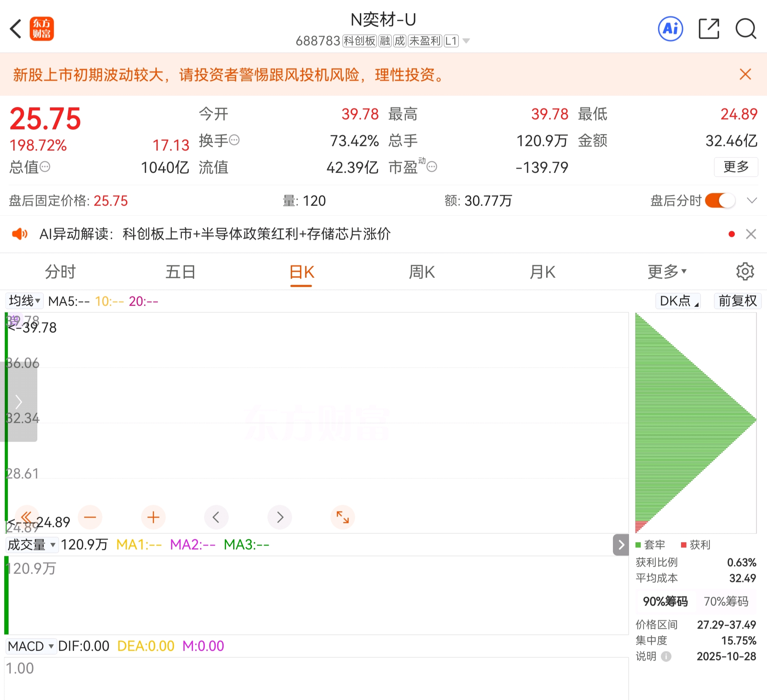Zoom out chart with minus button
Image resolution: width=767 pixels, height=700 pixels.
(90, 517)
